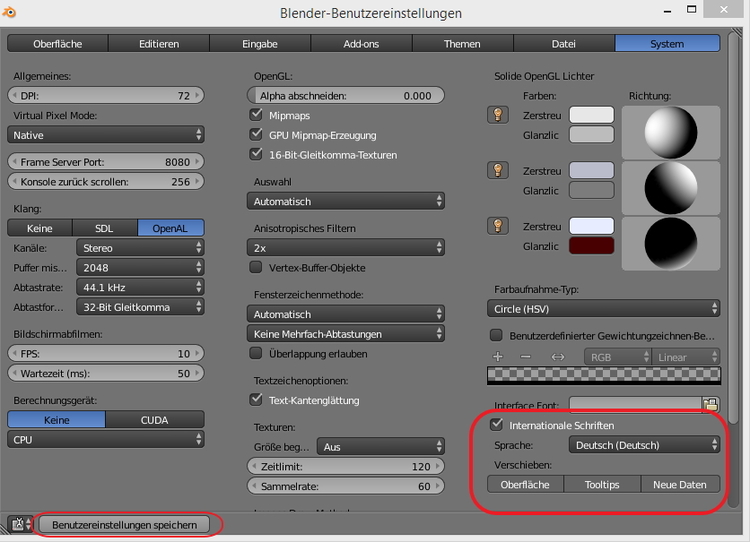Switch to the Editieren tab
The height and width of the screenshot is (542, 750).
coord(159,44)
